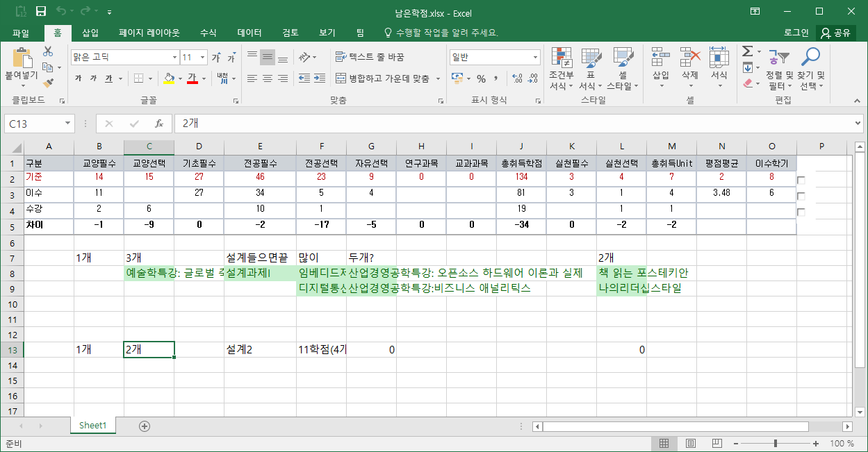Open the 페이지 레이아웃 tab
Viewport: 868px width, 452px height.
(149, 33)
